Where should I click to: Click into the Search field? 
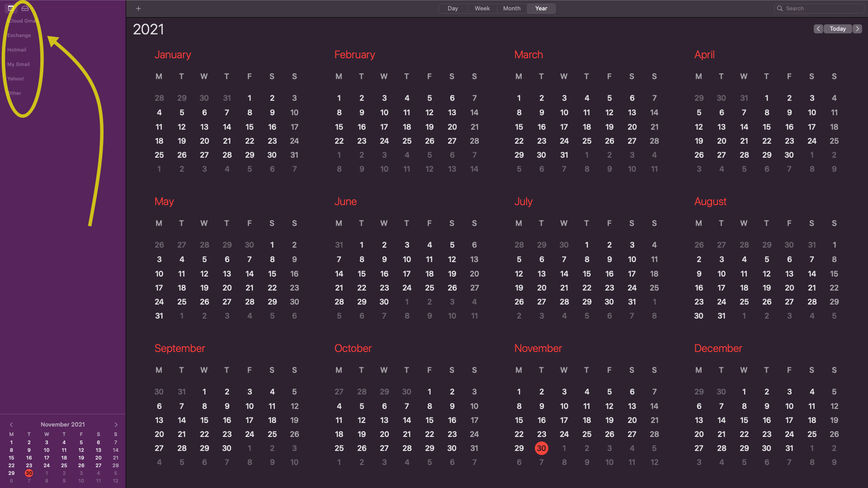coord(823,9)
